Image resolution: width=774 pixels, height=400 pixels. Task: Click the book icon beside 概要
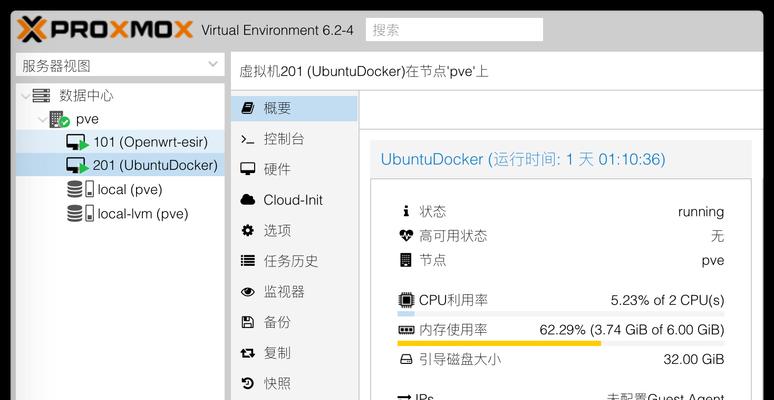point(247,108)
